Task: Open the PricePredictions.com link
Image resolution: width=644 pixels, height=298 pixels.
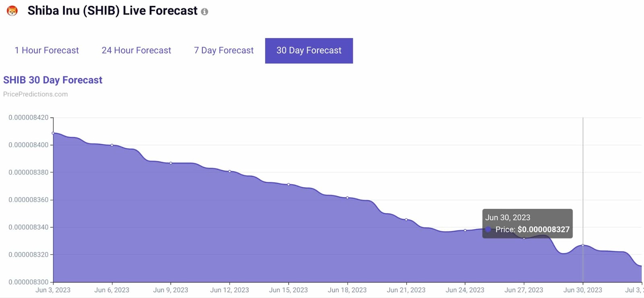Action: pyautogui.click(x=35, y=94)
